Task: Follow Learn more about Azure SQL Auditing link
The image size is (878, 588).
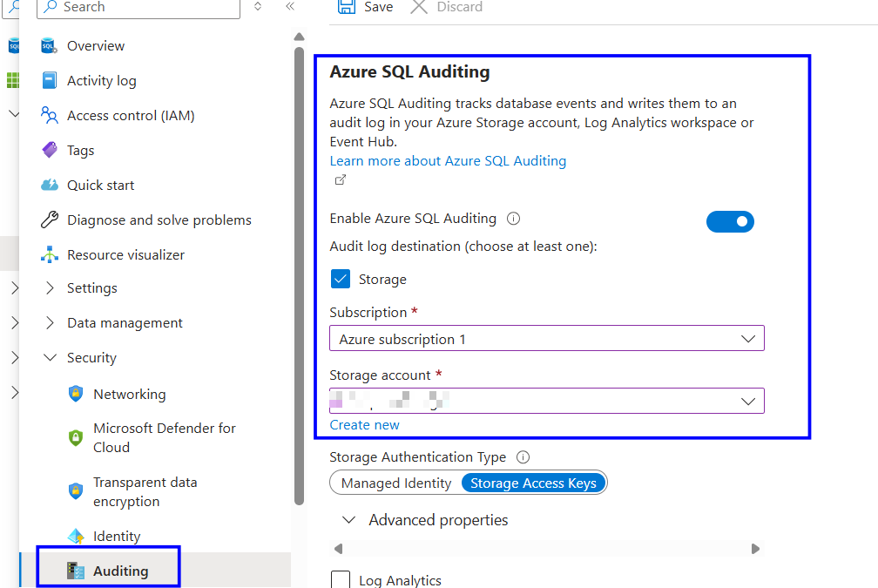Action: point(448,160)
